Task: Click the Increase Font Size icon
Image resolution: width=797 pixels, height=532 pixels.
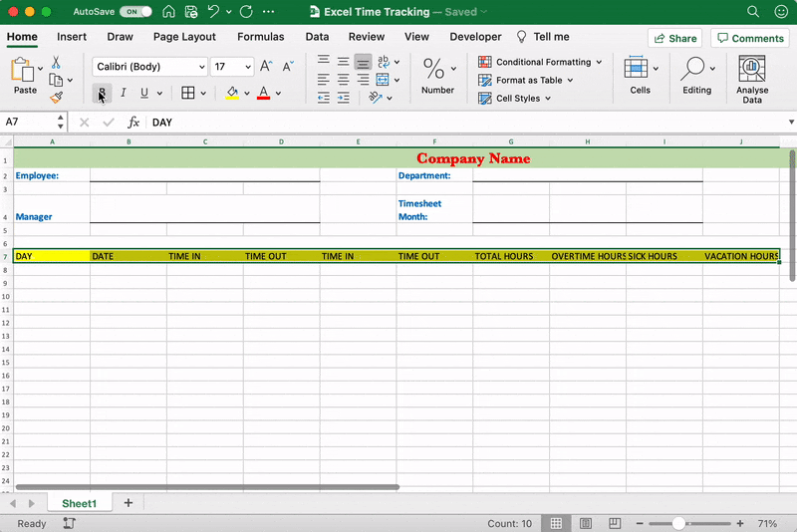Action: click(266, 67)
